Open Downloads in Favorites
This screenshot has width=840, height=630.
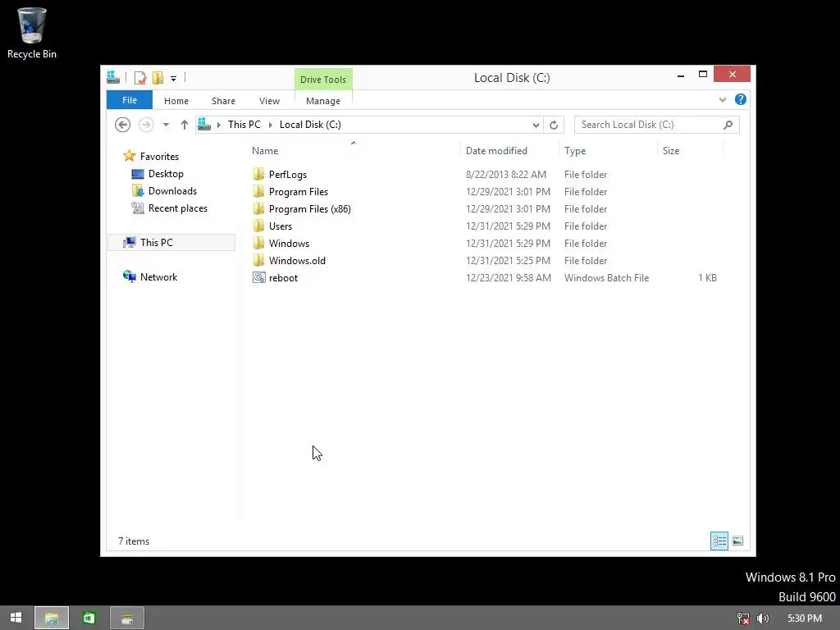(x=172, y=190)
